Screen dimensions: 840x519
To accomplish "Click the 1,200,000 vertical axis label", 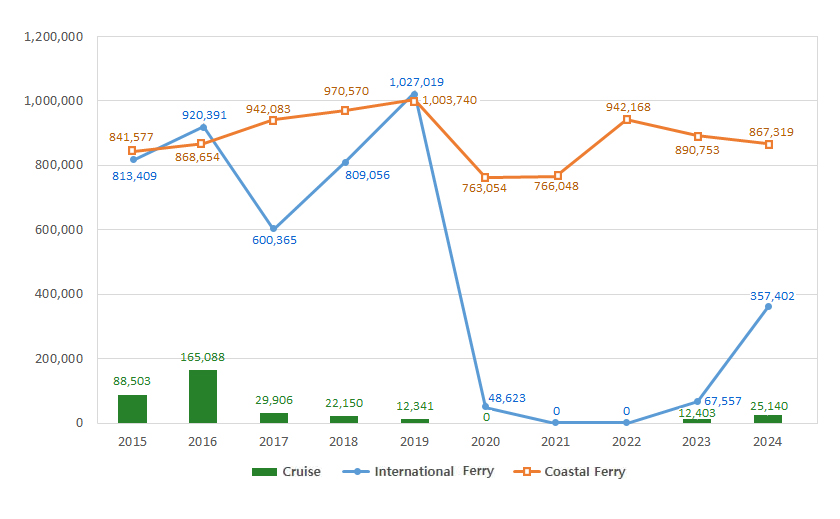I will [x=57, y=37].
